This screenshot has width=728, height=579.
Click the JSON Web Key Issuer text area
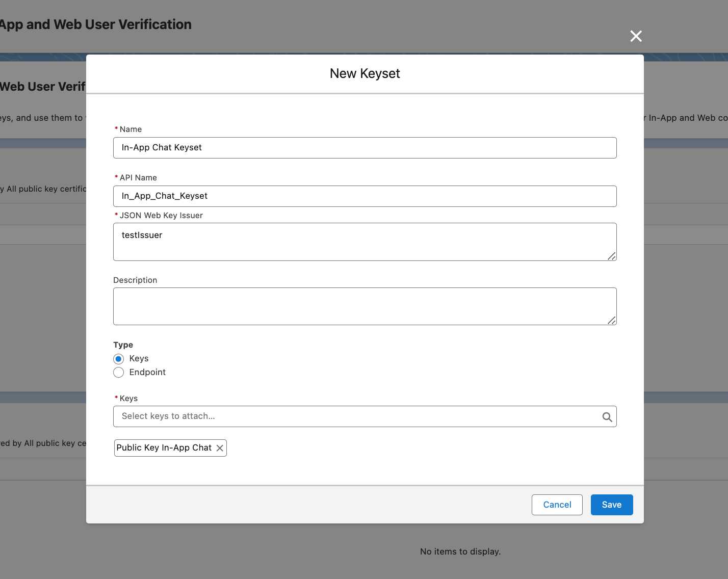click(x=365, y=240)
